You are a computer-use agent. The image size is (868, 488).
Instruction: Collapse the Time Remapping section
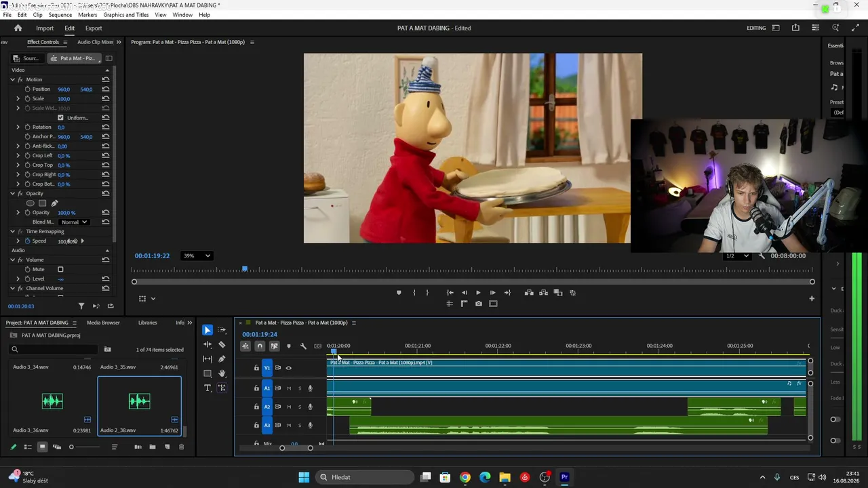[x=12, y=231]
